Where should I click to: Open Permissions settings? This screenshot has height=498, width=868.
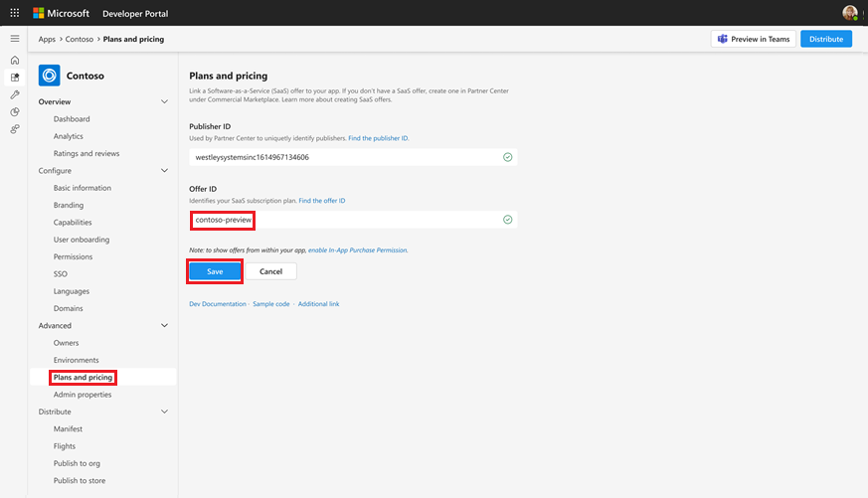pos(73,256)
